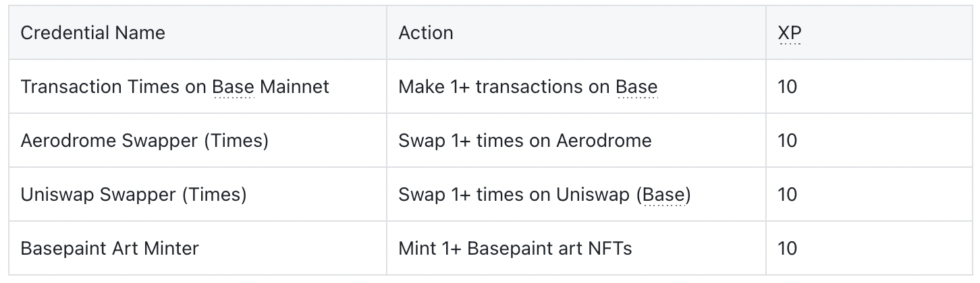Click the word Aerodrome in the Action column
This screenshot has height=283, width=980.
(603, 140)
